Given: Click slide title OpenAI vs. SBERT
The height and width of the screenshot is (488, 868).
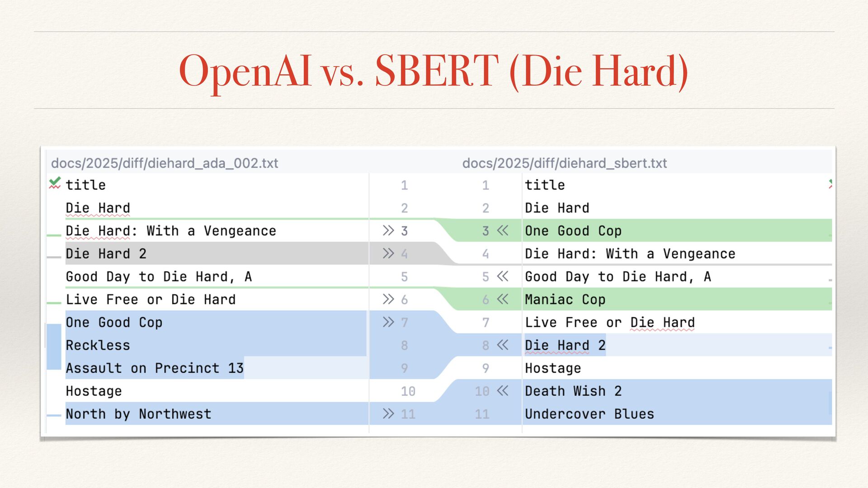Looking at the screenshot, I should point(433,71).
